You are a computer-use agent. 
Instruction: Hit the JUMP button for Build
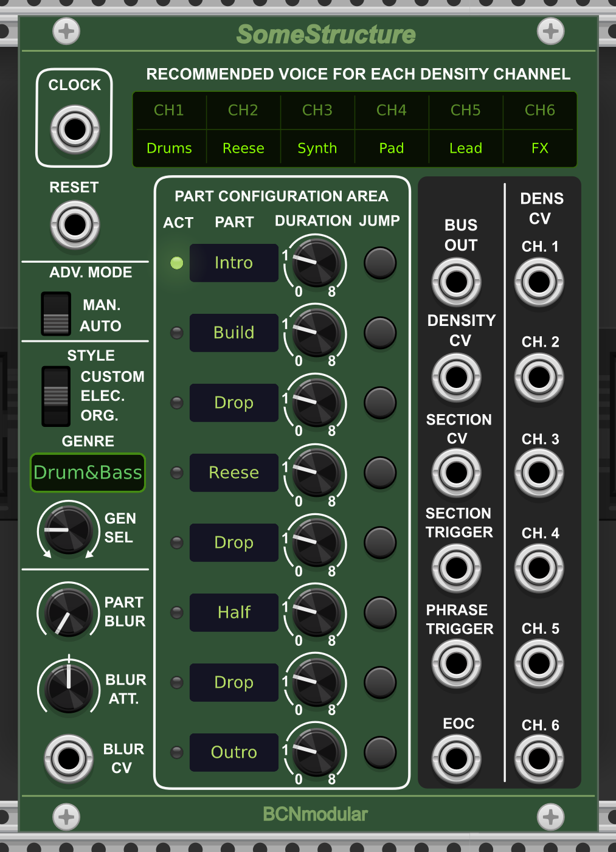pos(380,333)
